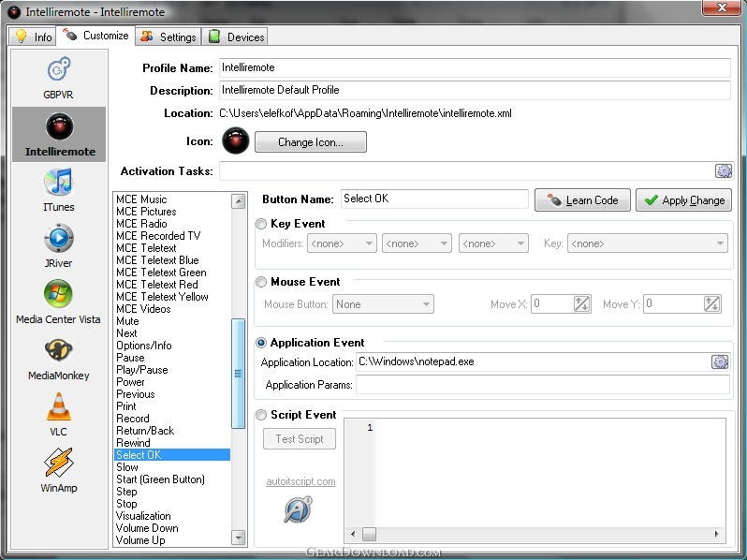The width and height of the screenshot is (747, 560).
Task: Select 'Power' in the button list
Action: tap(130, 382)
